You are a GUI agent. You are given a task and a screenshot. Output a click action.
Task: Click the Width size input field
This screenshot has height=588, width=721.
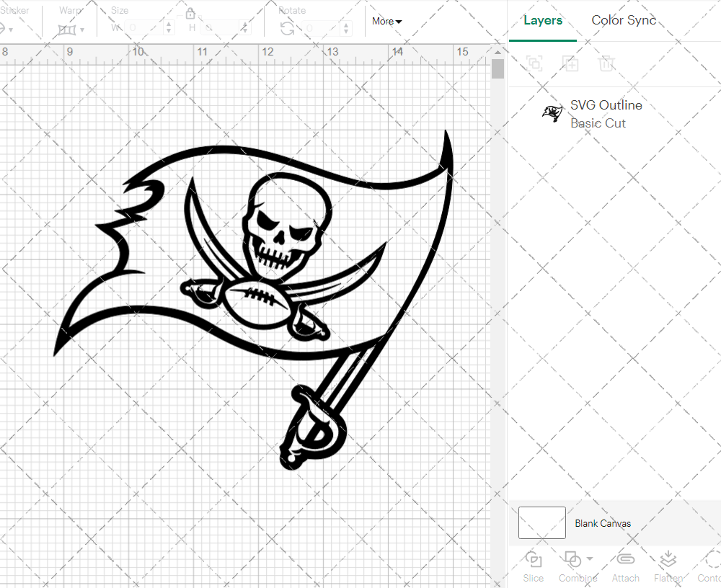[146, 28]
